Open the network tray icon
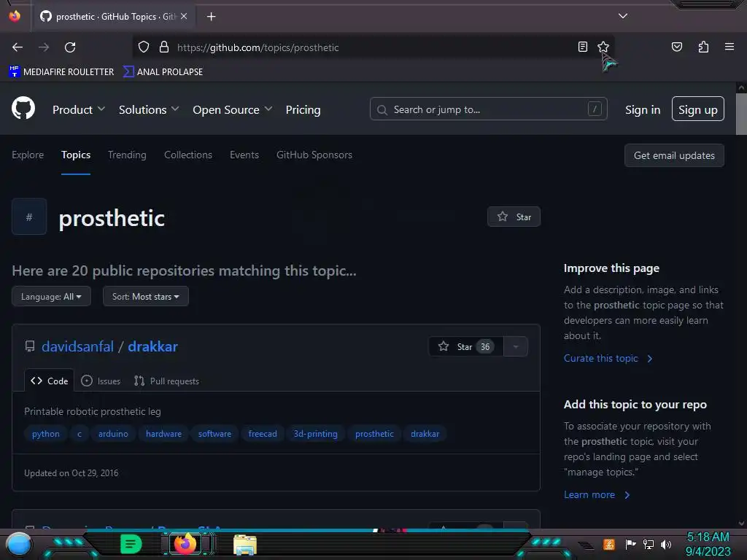This screenshot has width=747, height=560. tap(649, 544)
